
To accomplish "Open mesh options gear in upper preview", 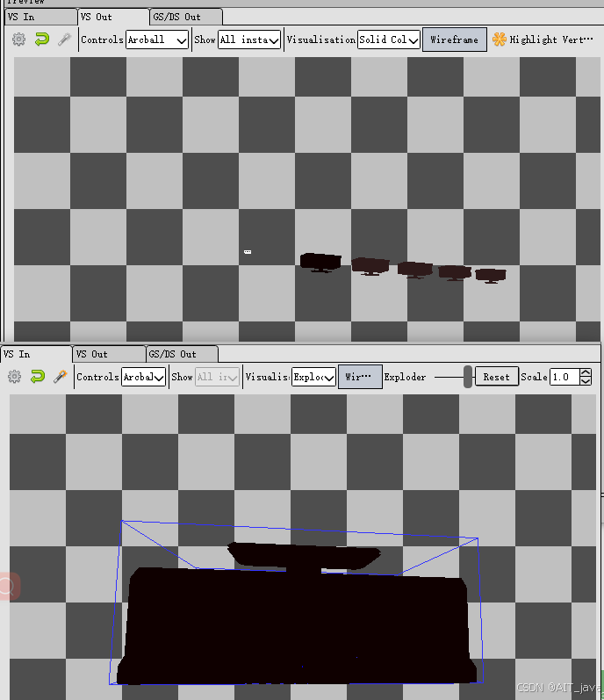I will pyautogui.click(x=18, y=40).
